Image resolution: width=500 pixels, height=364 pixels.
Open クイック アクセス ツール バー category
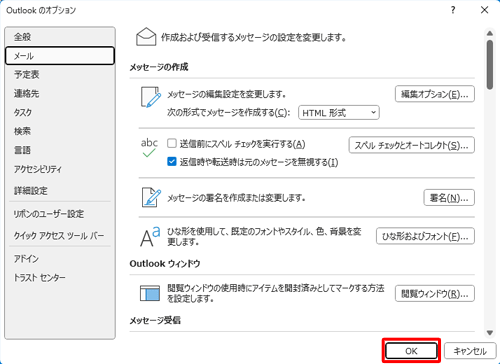(60, 236)
